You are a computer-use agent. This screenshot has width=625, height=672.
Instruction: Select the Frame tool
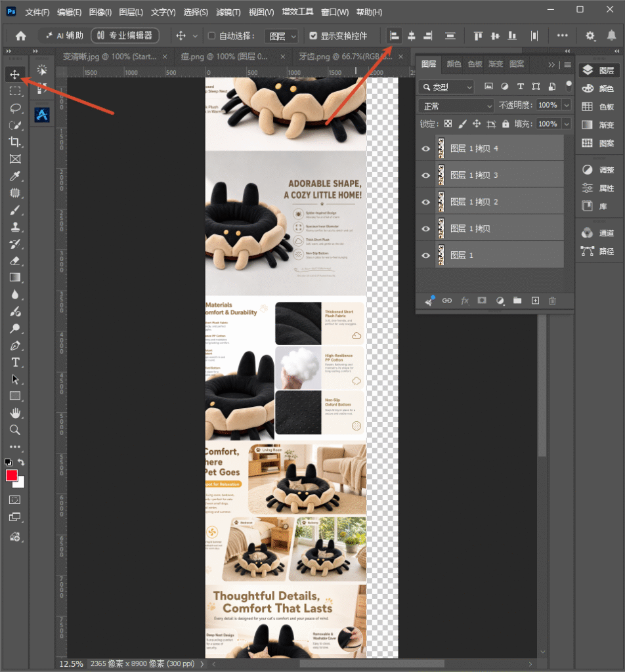point(15,159)
